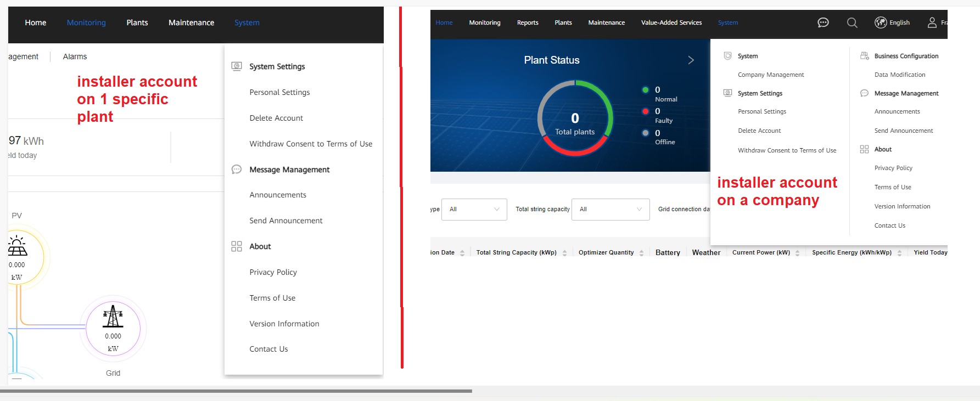Viewport: 980px width, 401px height.
Task: Click the sort arrows beside Current Power (kW)
Action: 797,253
